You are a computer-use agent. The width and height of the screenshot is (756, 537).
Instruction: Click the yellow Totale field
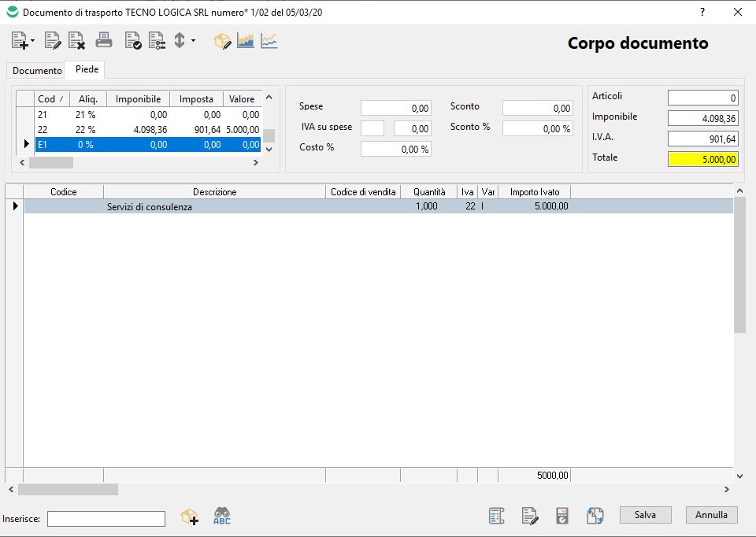click(x=702, y=159)
